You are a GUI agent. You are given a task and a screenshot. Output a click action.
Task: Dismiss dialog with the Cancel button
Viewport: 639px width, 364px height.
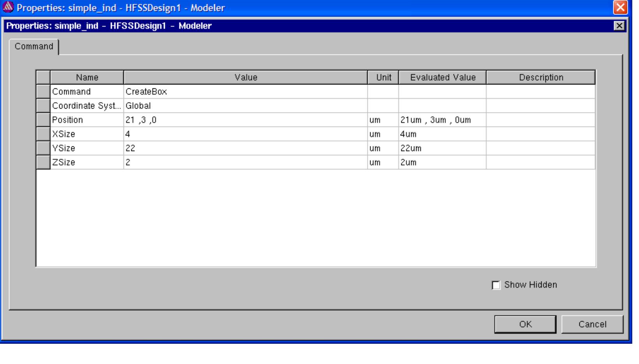592,324
